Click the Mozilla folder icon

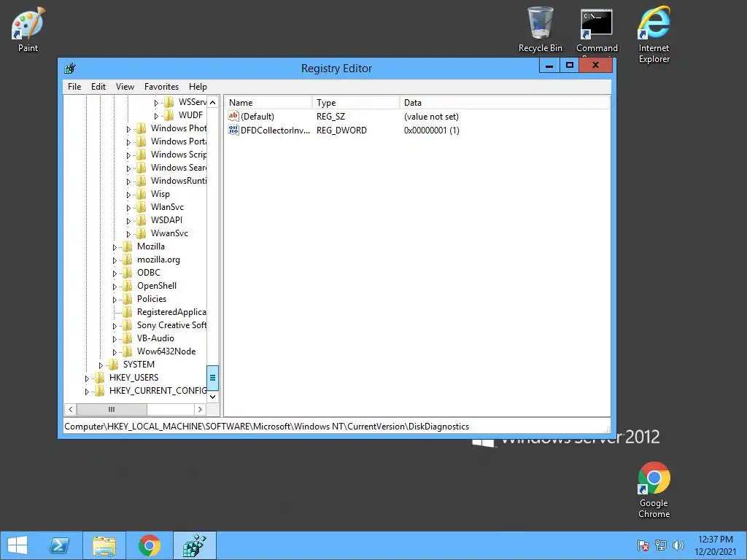tap(127, 246)
